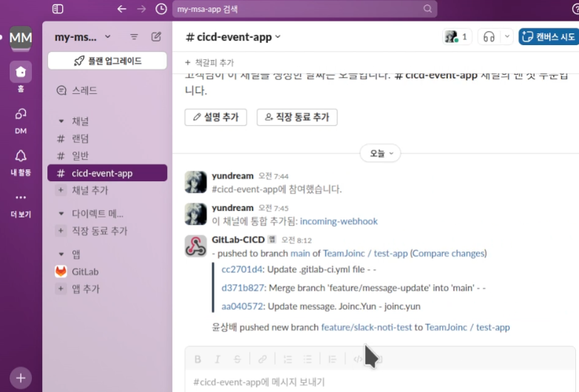
Task: Click the message input box
Action: pos(380,382)
